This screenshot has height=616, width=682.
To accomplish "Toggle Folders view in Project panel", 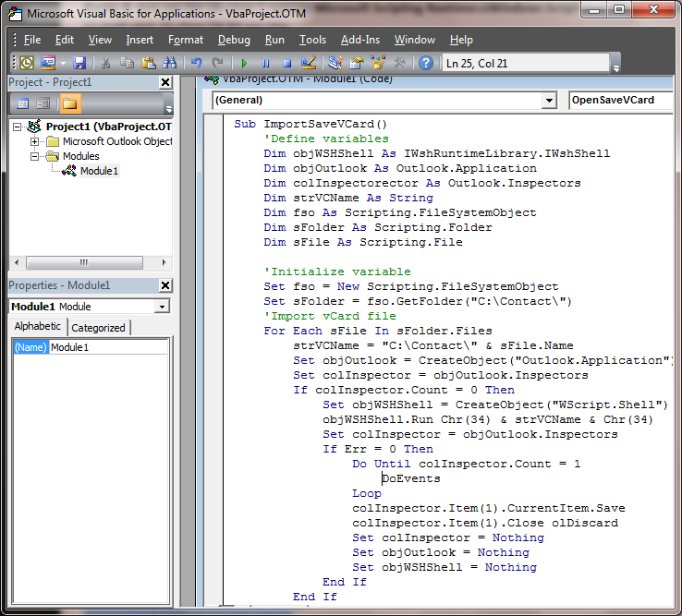I will pyautogui.click(x=70, y=103).
